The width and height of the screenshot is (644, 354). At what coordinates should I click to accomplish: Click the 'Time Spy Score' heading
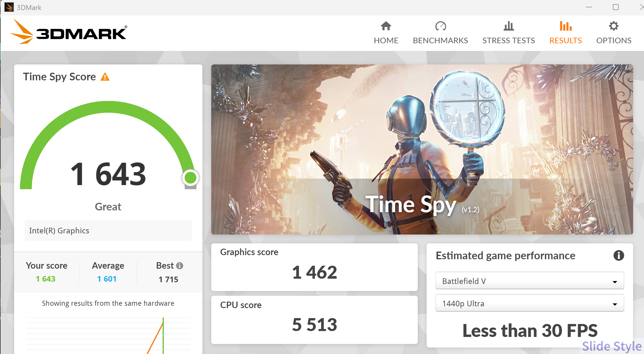tap(59, 77)
